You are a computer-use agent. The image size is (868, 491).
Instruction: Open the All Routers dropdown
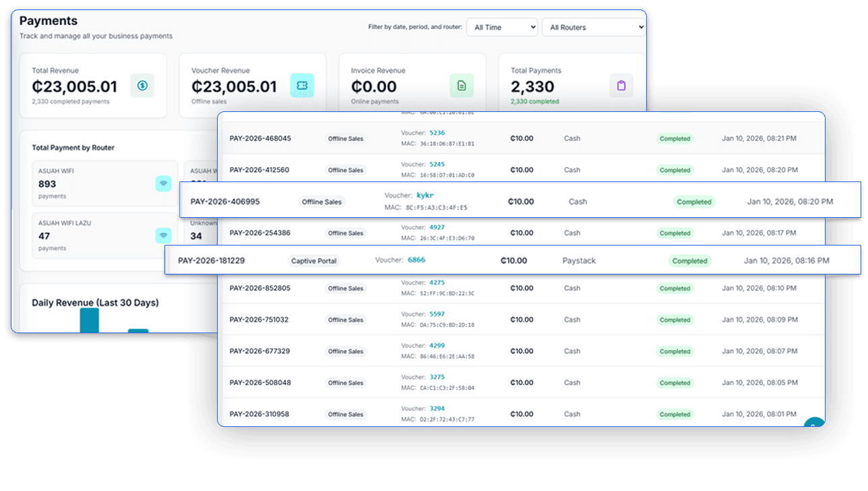pyautogui.click(x=593, y=27)
